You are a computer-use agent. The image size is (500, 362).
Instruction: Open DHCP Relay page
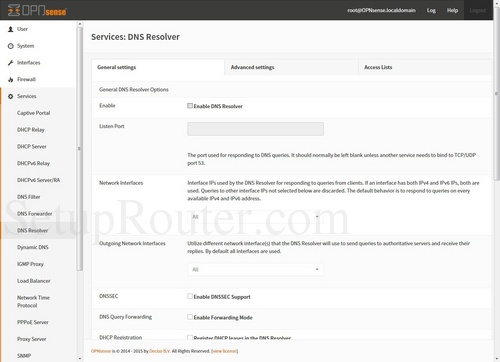[x=31, y=130]
